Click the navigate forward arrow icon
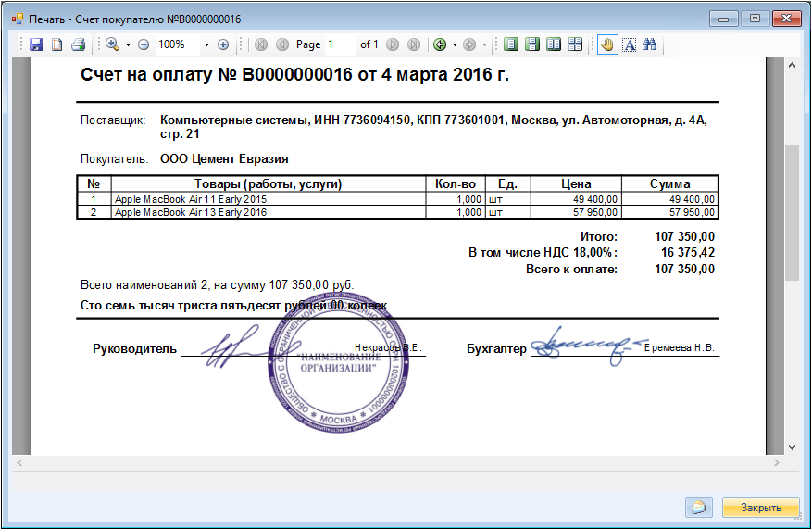This screenshot has height=529, width=812. click(469, 44)
